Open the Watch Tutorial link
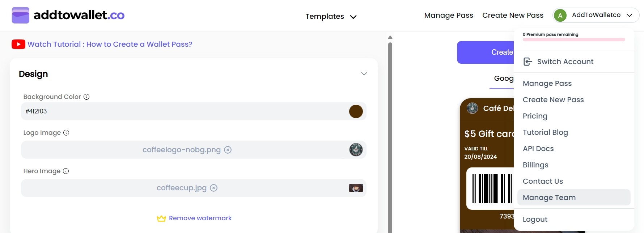Image resolution: width=644 pixels, height=233 pixels. pos(110,44)
